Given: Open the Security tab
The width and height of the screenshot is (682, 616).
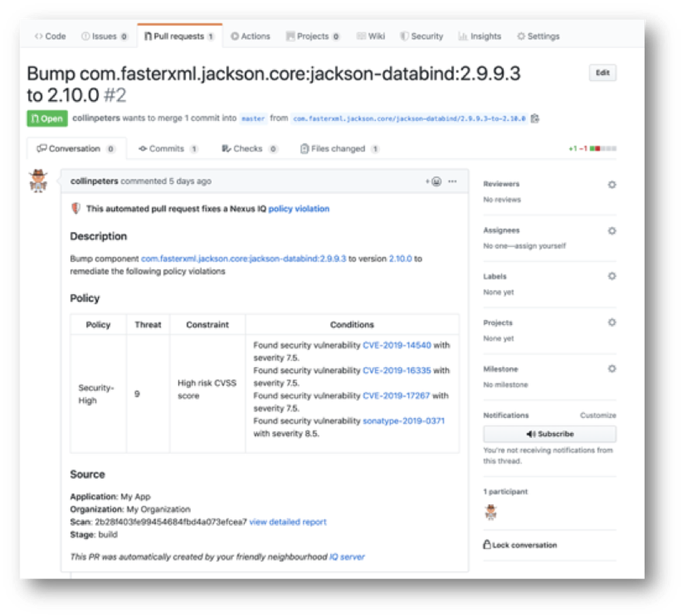Looking at the screenshot, I should (x=421, y=36).
